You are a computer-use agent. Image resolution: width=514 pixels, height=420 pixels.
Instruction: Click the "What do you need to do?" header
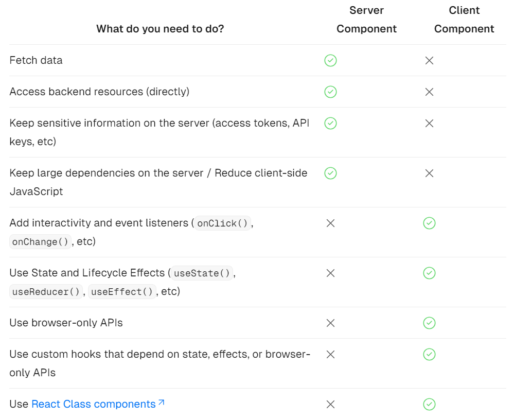pyautogui.click(x=160, y=29)
